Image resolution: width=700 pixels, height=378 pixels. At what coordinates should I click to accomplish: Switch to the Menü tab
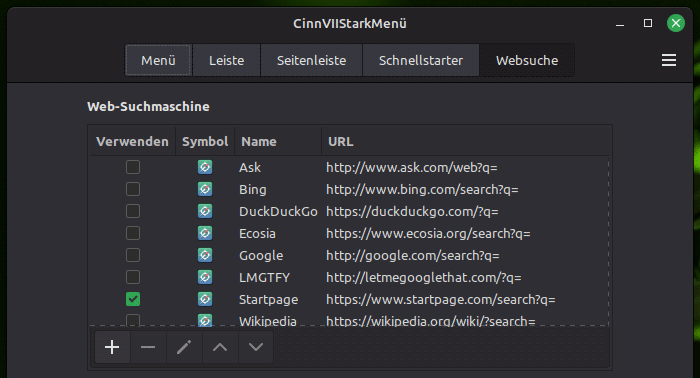[158, 60]
